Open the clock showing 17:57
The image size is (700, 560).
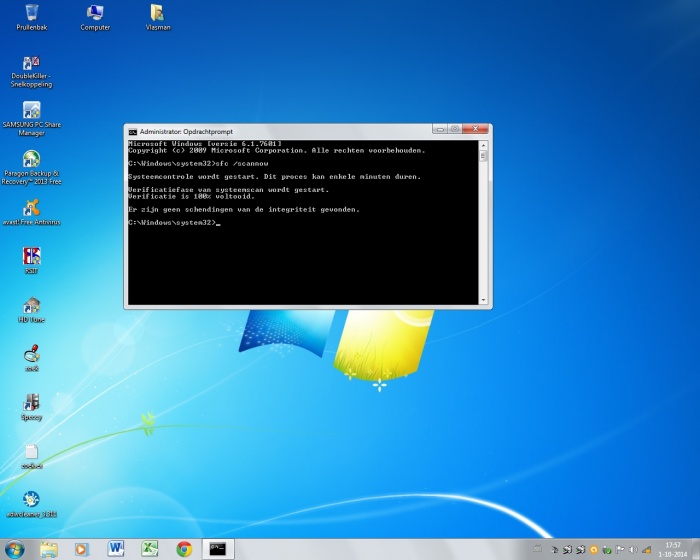point(673,550)
